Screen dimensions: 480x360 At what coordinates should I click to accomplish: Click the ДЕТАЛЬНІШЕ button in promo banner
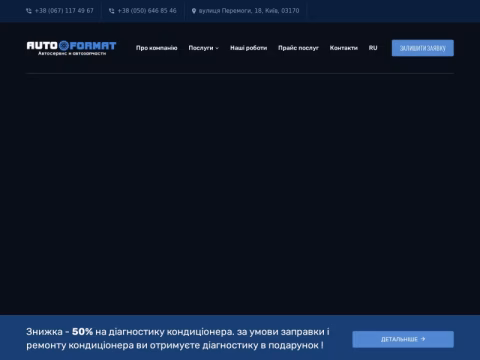[x=403, y=339]
